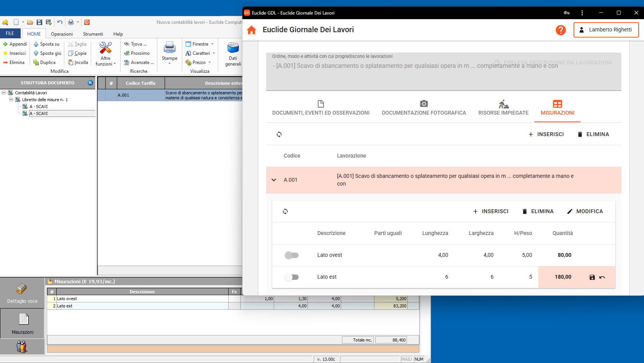644x363 pixels.
Task: Click the save icon in Lato est row
Action: click(x=592, y=277)
